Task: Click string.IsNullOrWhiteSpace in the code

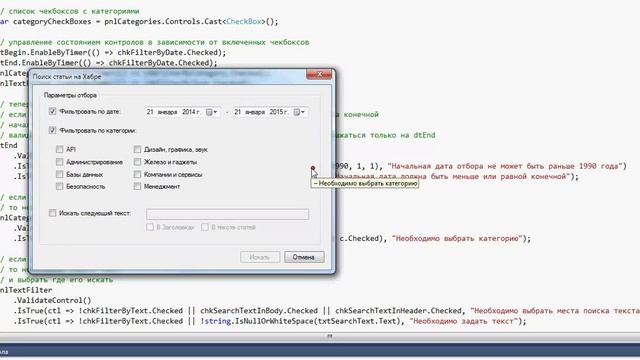Action: click(x=257, y=321)
